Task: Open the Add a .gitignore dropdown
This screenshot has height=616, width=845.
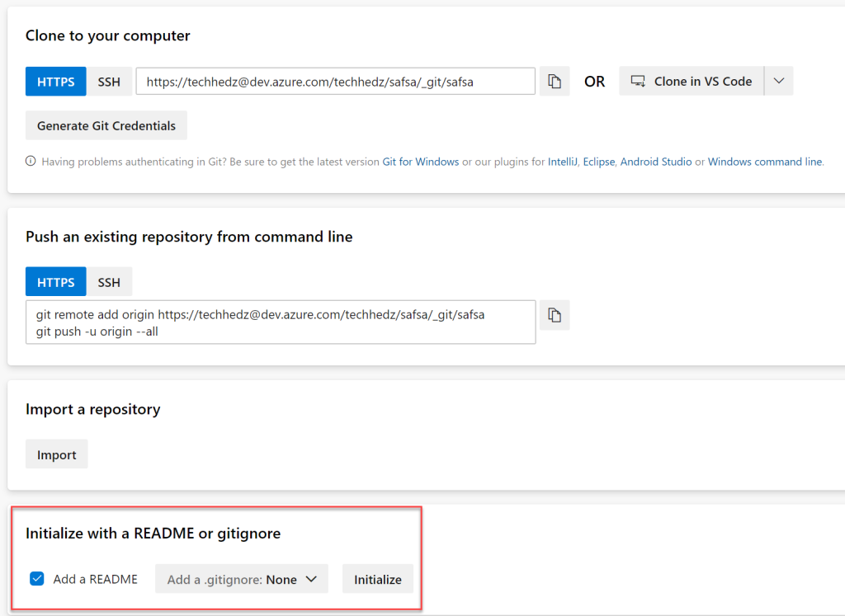Action: [x=241, y=579]
